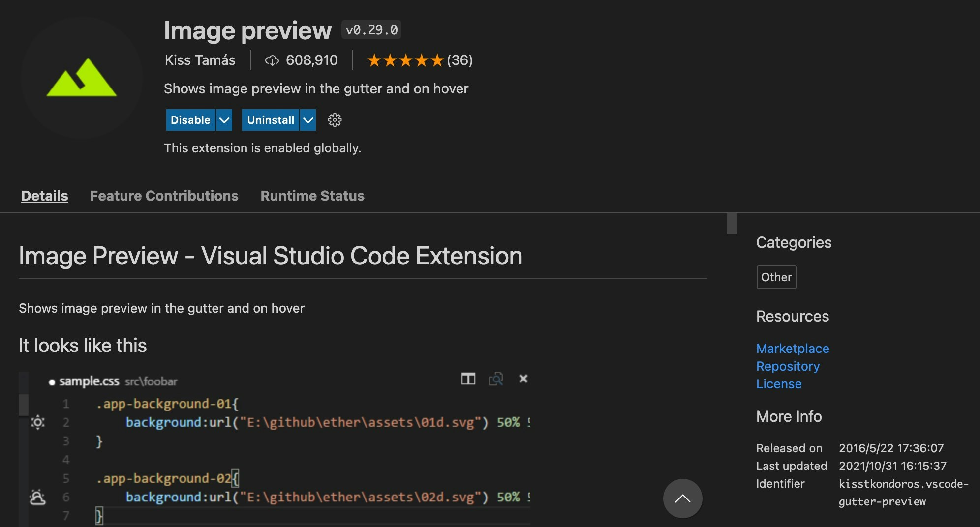Click the More Info heading
The width and height of the screenshot is (980, 527).
[789, 416]
